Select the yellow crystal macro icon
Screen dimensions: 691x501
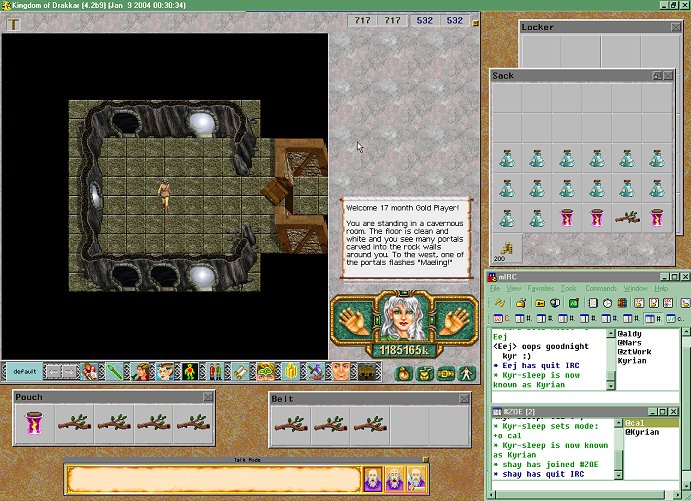pyautogui.click(x=291, y=372)
